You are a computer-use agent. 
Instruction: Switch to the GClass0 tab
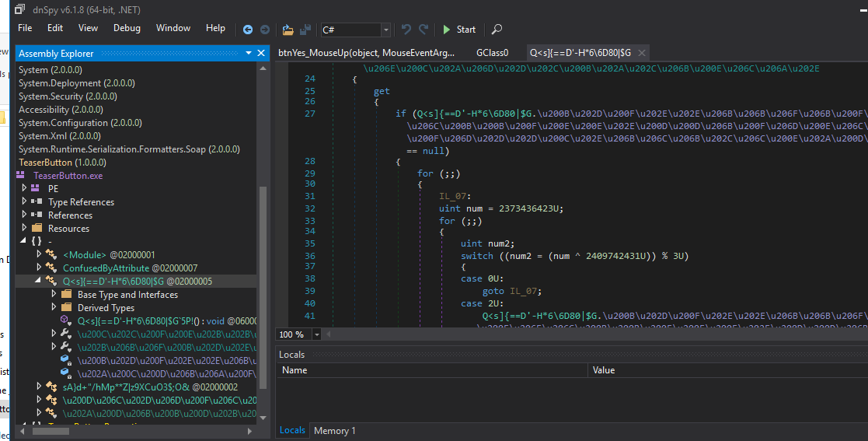492,53
